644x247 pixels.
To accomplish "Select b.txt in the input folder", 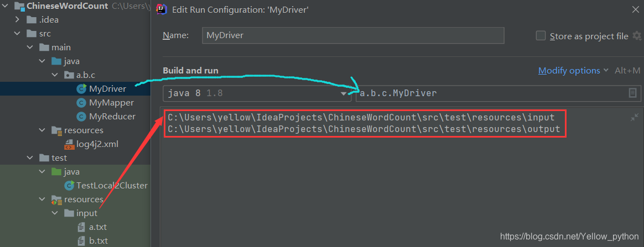I will (98, 241).
